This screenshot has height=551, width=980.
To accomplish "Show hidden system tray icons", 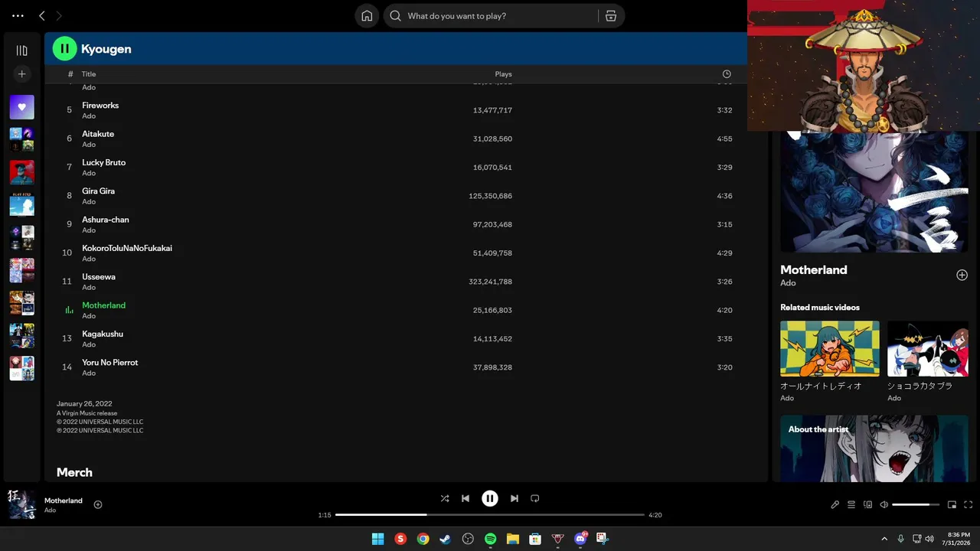I will [884, 539].
